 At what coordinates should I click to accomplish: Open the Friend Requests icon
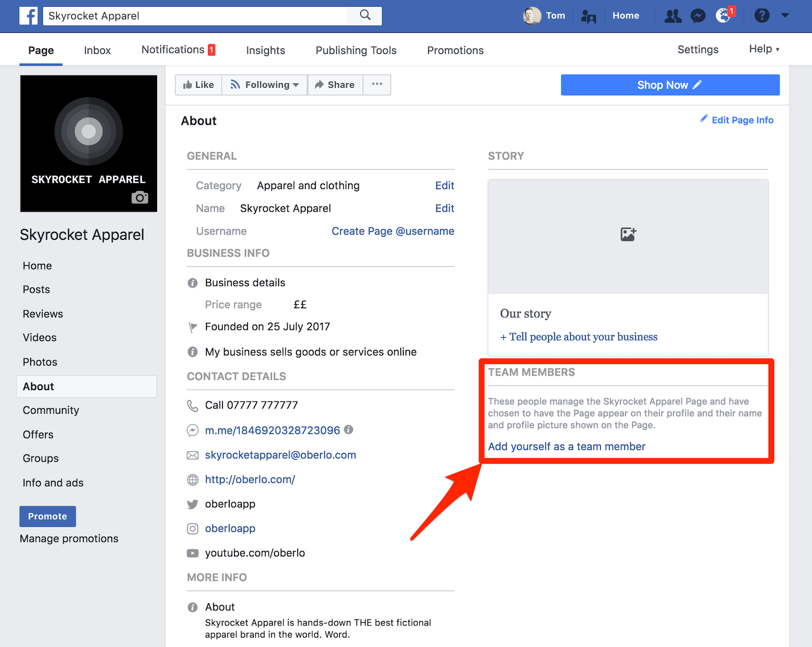tap(673, 16)
